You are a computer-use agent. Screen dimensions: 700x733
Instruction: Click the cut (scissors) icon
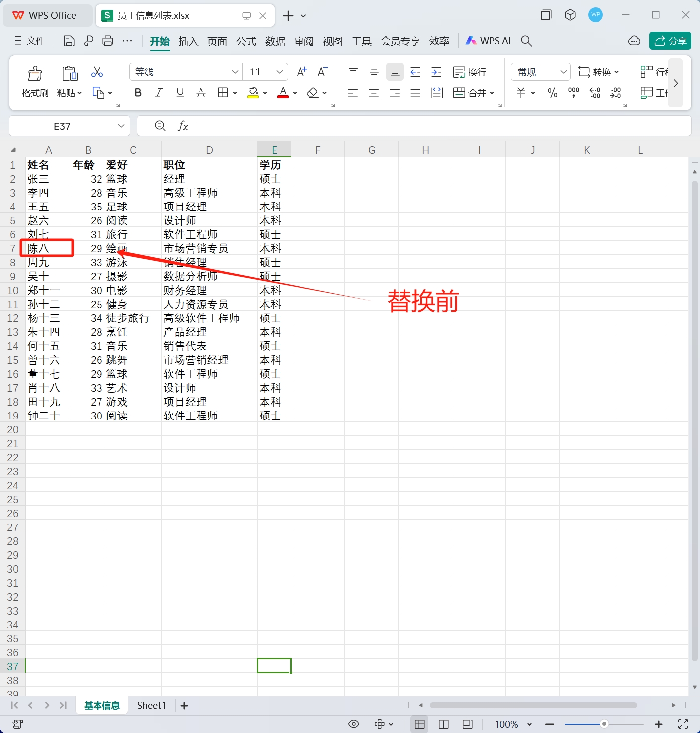point(97,72)
